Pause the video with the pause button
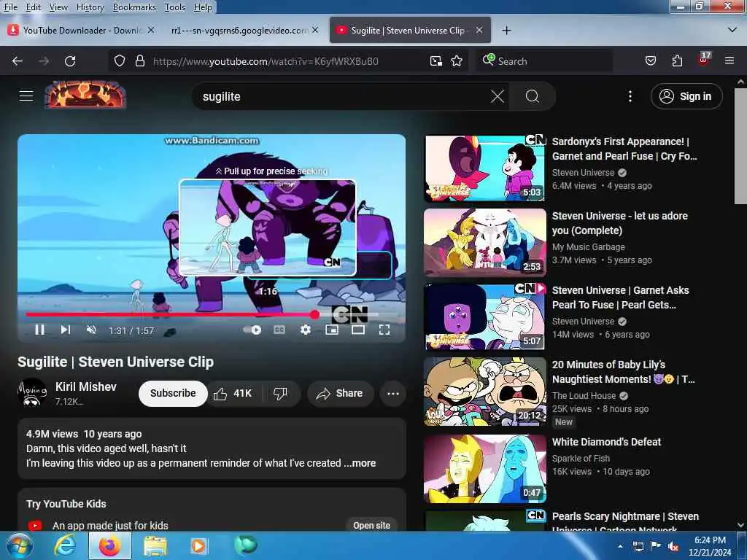The width and height of the screenshot is (747, 560). coord(40,330)
